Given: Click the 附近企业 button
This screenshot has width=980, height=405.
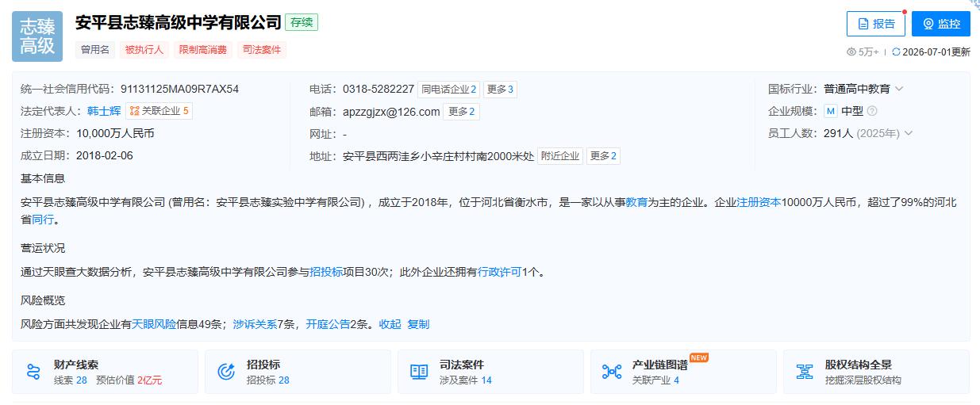Looking at the screenshot, I should click(560, 156).
